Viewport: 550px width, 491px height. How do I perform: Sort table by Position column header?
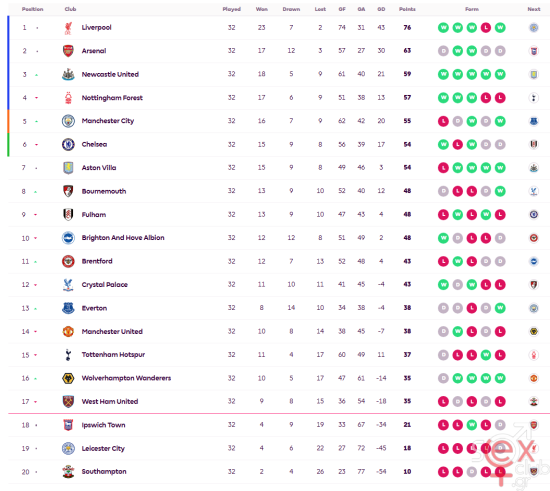point(32,9)
